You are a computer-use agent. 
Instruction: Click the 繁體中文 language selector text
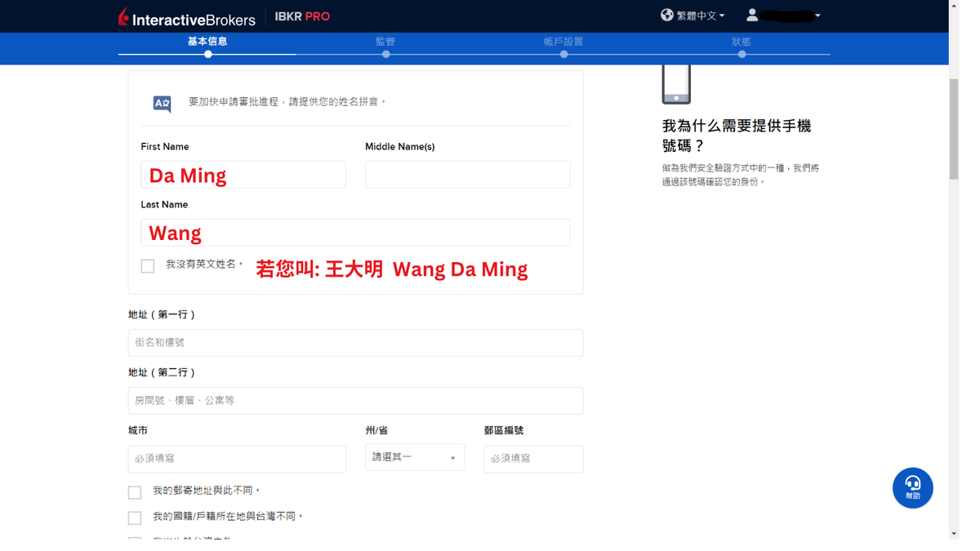(x=696, y=14)
